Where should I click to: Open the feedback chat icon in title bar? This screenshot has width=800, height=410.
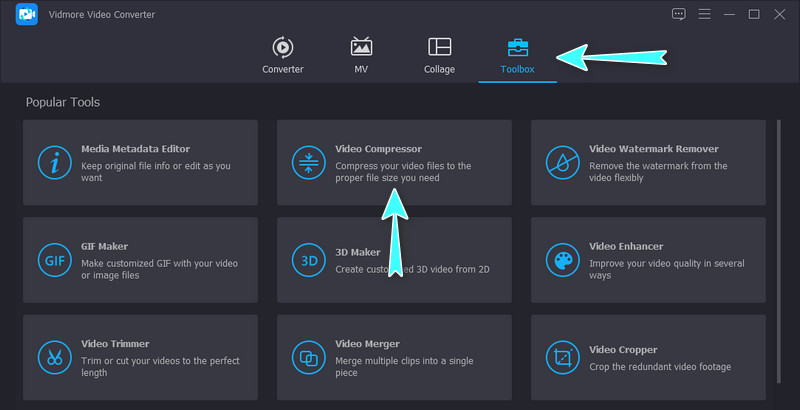pyautogui.click(x=679, y=14)
